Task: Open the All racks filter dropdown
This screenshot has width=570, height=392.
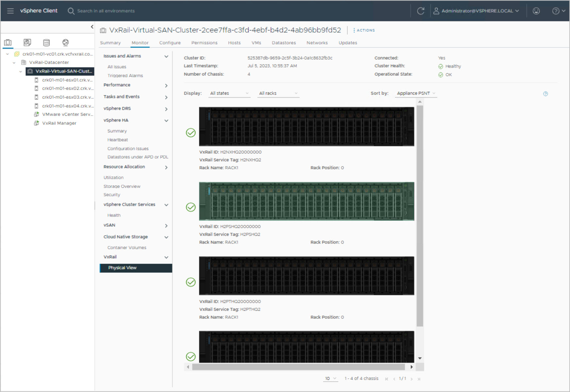Action: pos(278,93)
